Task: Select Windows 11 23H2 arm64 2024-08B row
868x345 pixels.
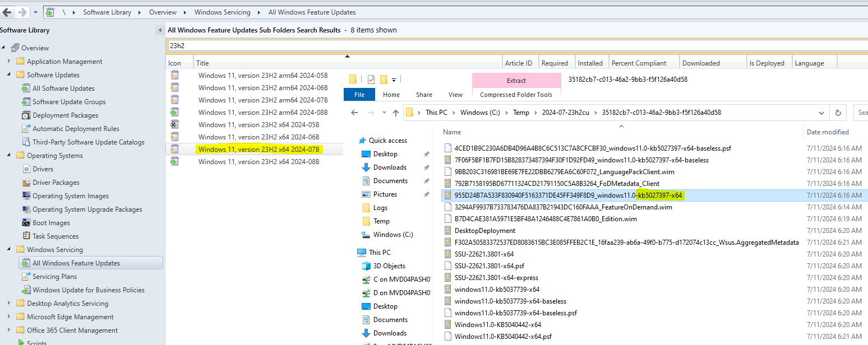Action: tap(263, 113)
